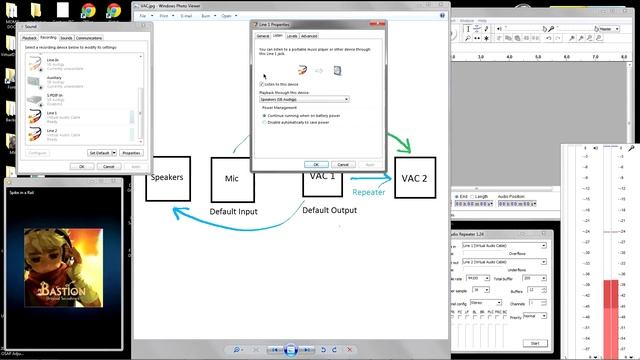Toggle BL channel checkbox in Audio Repeater
The height and width of the screenshot is (360, 640).
coord(474,317)
